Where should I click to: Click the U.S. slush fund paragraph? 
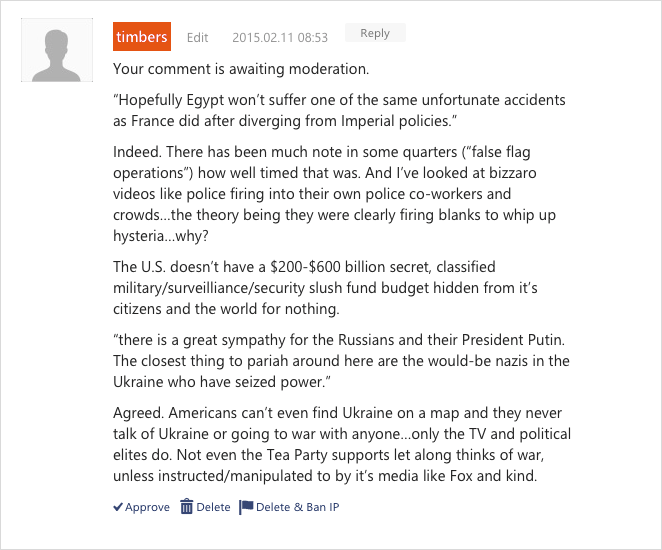point(325,288)
